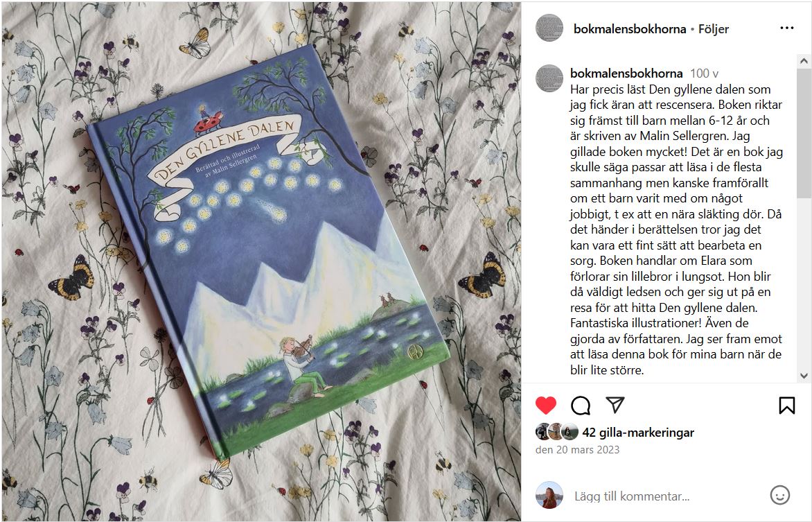Click the liker avatars next to likes count

click(557, 432)
